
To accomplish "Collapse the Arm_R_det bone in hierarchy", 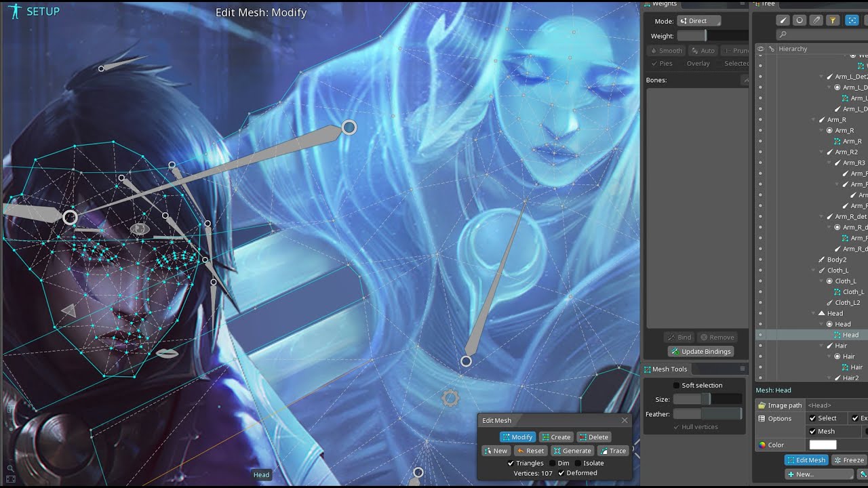I will [x=821, y=217].
